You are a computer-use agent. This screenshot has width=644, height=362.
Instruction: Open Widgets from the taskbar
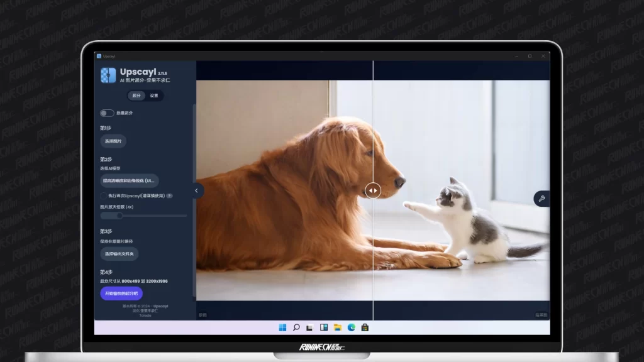[324, 327]
